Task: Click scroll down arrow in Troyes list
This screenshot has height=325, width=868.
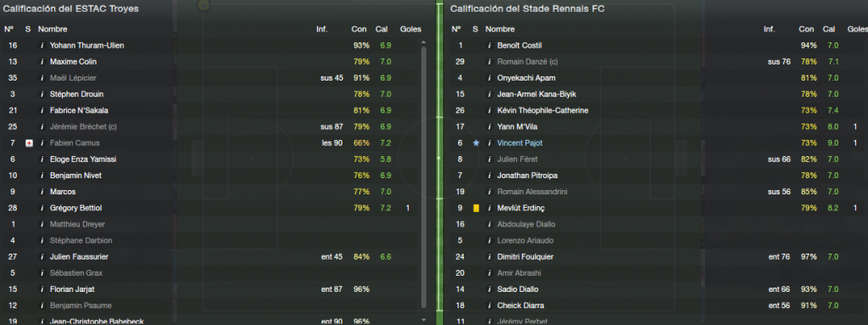Action: click(424, 320)
